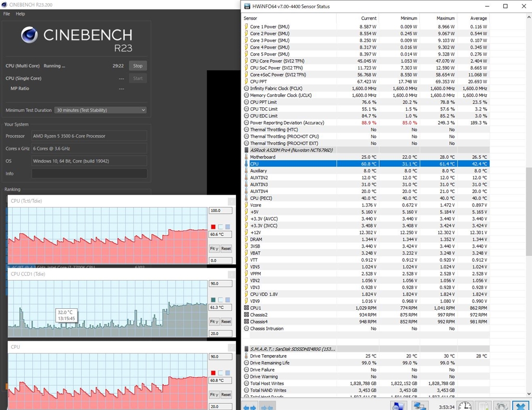Click the chip icon of ASRock A520M Pro4 header

coord(246,150)
